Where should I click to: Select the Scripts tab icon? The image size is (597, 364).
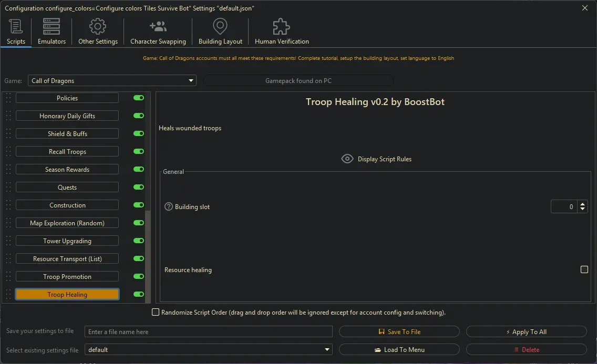[x=16, y=26]
